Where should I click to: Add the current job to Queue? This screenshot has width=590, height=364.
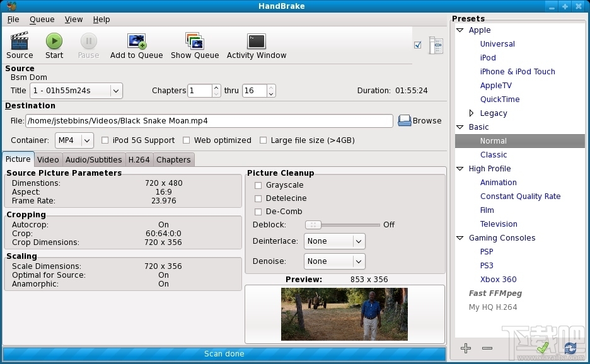coord(136,44)
